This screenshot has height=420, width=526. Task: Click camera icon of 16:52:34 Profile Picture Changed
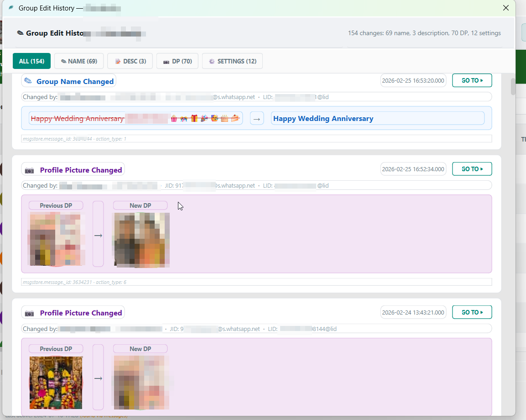(30, 171)
